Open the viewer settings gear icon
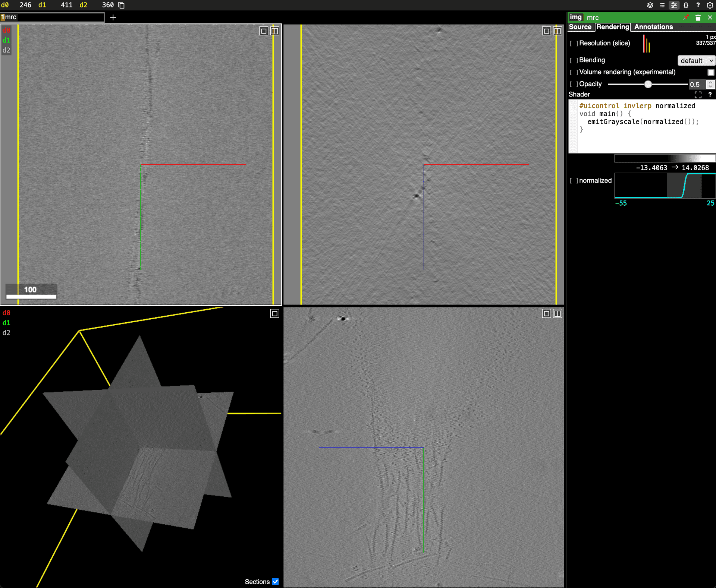 [x=710, y=5]
